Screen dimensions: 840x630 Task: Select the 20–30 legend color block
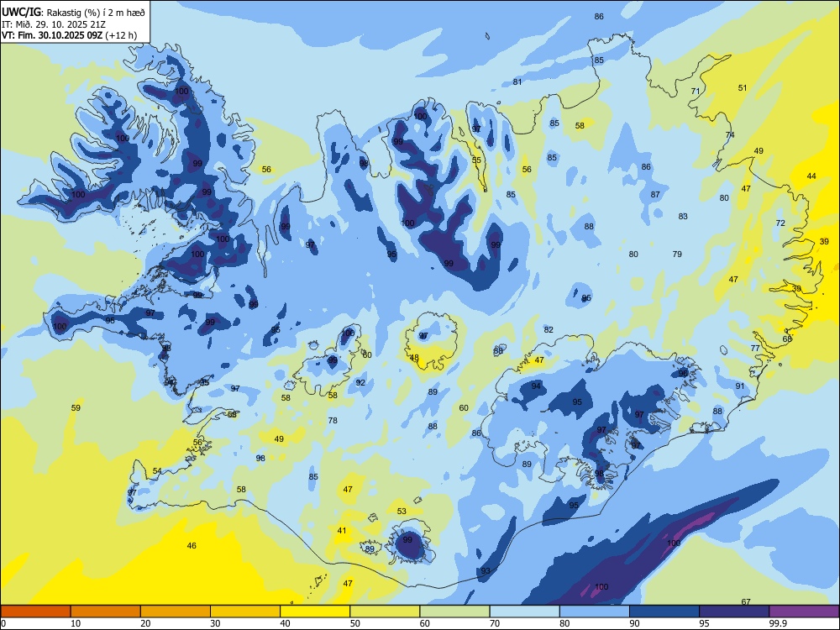(x=176, y=612)
